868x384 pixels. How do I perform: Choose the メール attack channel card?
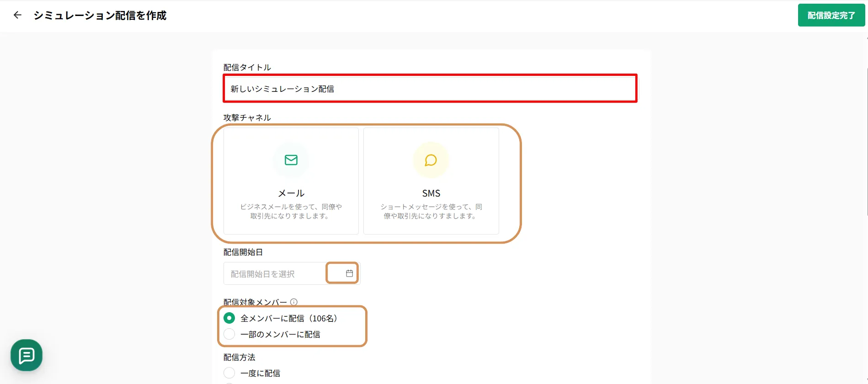point(291,181)
